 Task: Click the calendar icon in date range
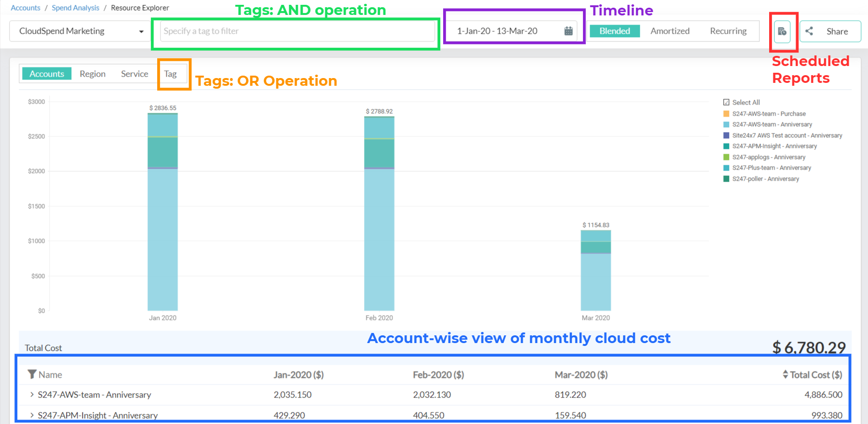click(569, 31)
